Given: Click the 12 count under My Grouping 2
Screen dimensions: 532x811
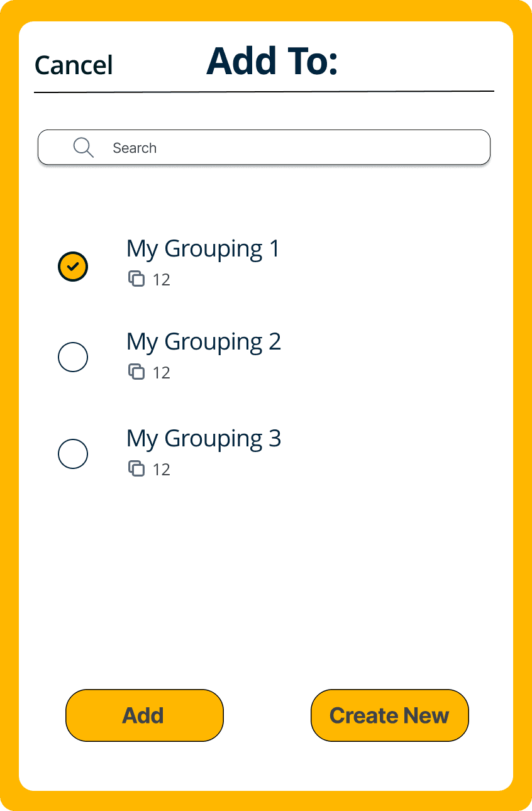Looking at the screenshot, I should point(162,373).
